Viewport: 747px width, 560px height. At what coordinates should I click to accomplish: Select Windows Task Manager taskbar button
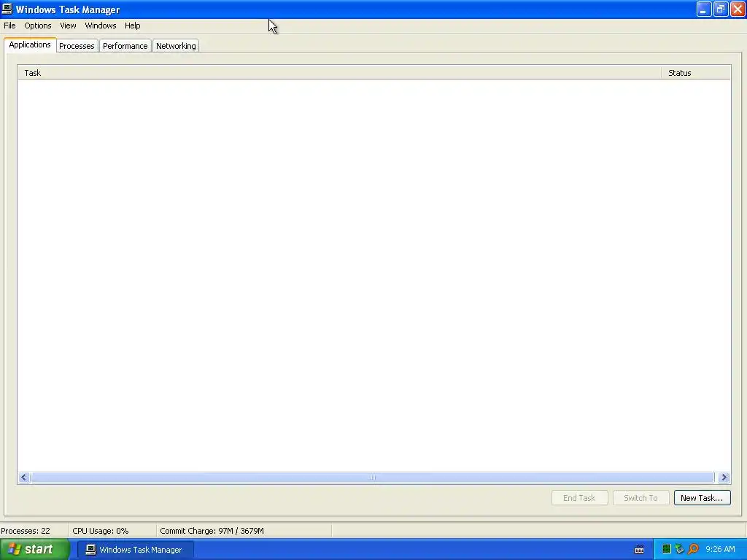[135, 550]
